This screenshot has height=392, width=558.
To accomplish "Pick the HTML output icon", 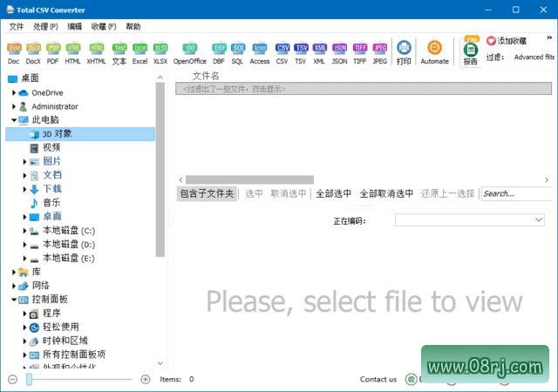I will [x=72, y=53].
